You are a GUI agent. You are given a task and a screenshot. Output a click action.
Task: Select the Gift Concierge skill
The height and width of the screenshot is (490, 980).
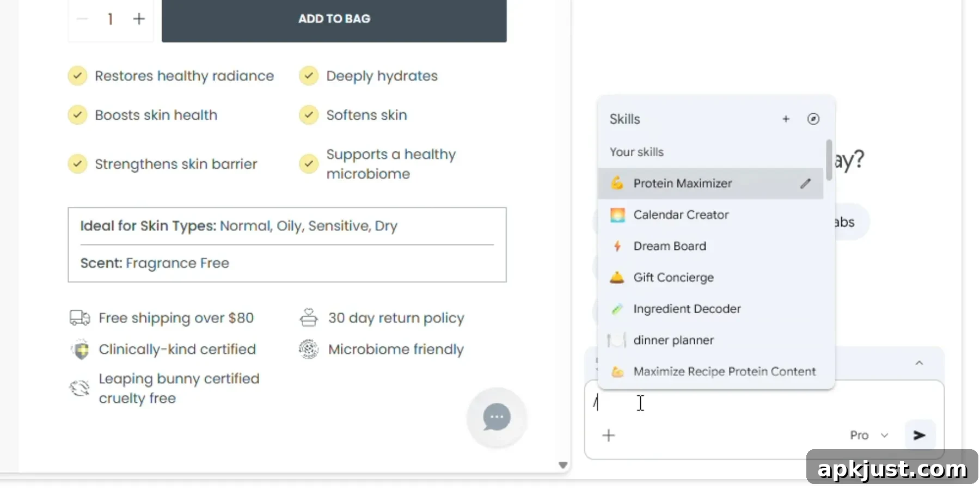710,277
